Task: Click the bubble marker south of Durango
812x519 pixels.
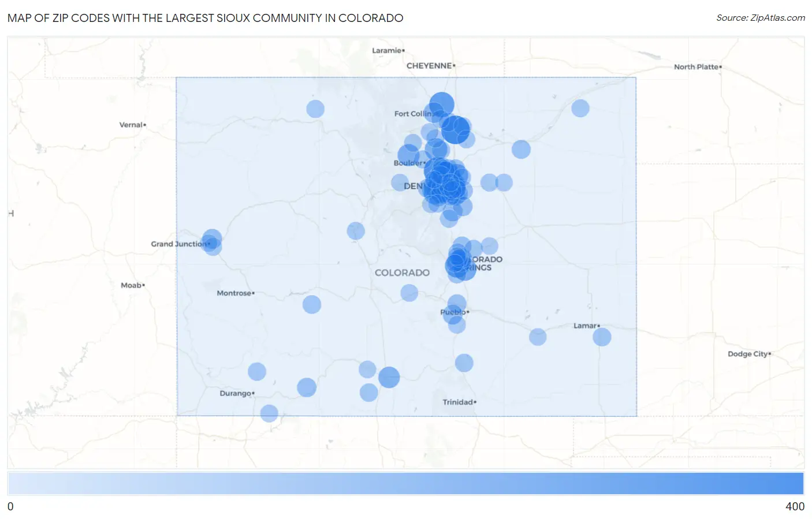Action: coord(269,413)
